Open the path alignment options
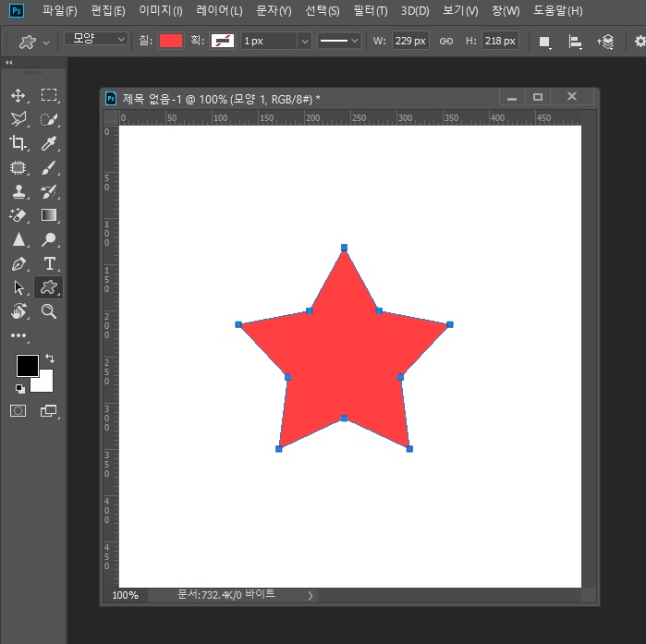Screen dimensions: 646x644 click(575, 42)
